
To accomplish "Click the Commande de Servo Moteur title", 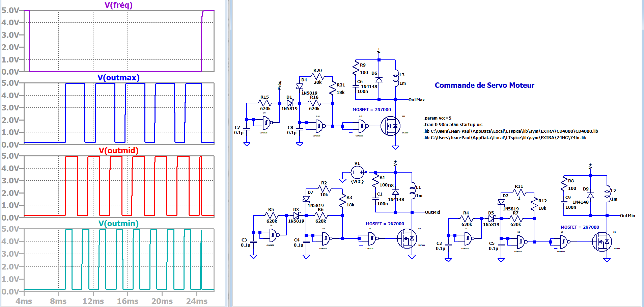I will 484,85.
